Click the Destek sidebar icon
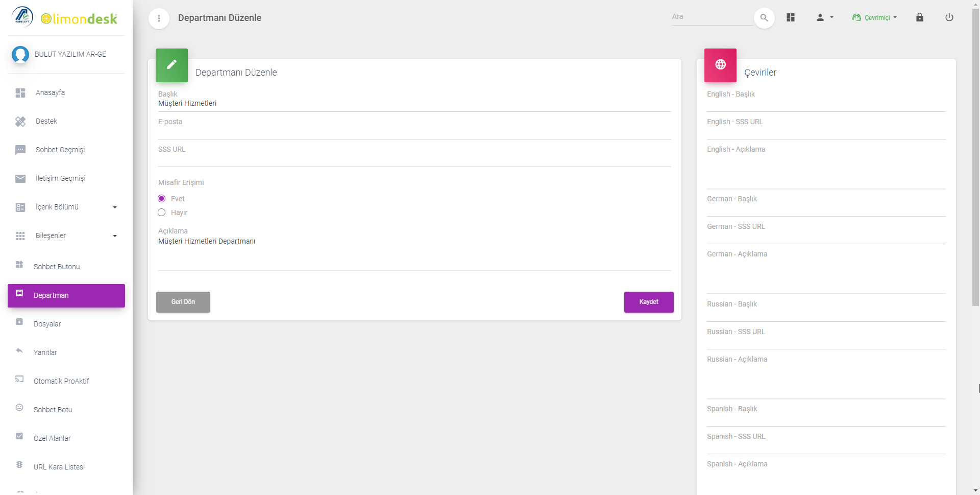The image size is (980, 495). coord(20,122)
